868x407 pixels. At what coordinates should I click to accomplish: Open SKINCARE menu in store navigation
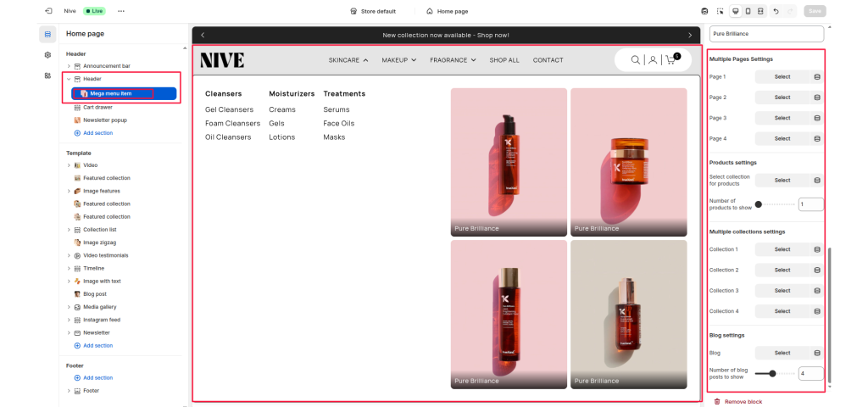pos(348,60)
